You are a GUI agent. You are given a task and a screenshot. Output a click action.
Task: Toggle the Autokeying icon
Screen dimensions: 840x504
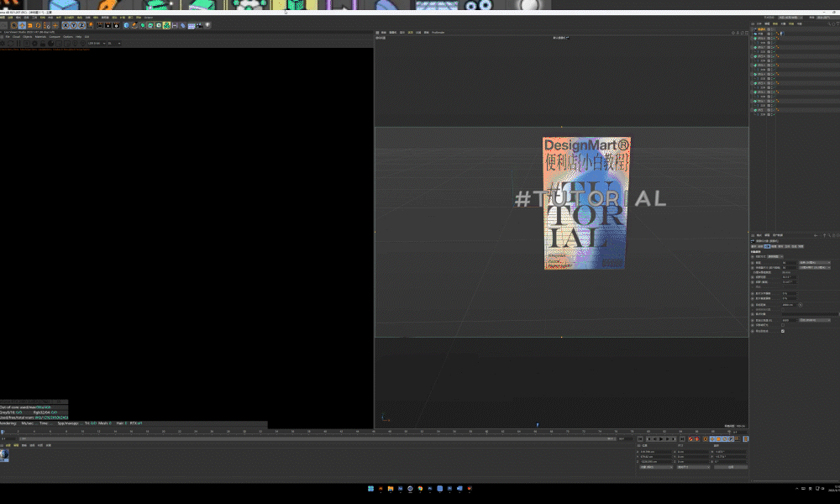696,439
